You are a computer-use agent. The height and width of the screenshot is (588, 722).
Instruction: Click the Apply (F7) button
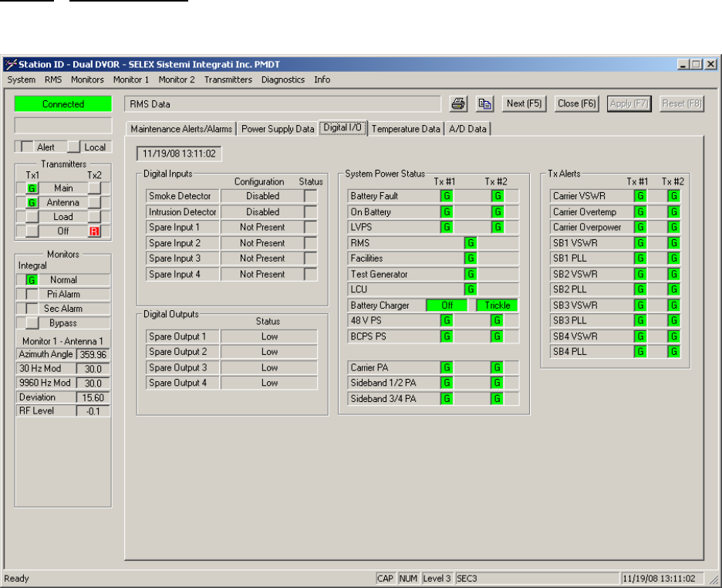pyautogui.click(x=629, y=103)
